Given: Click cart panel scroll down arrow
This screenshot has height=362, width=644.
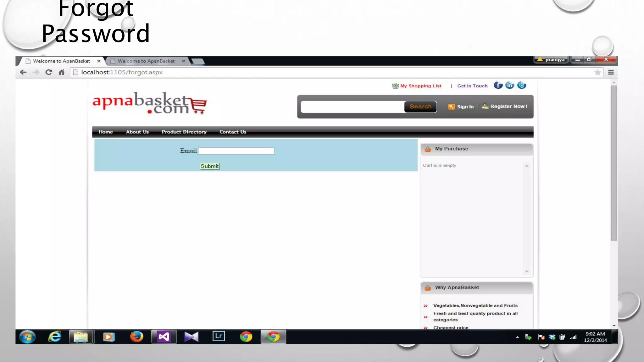Looking at the screenshot, I should (527, 271).
